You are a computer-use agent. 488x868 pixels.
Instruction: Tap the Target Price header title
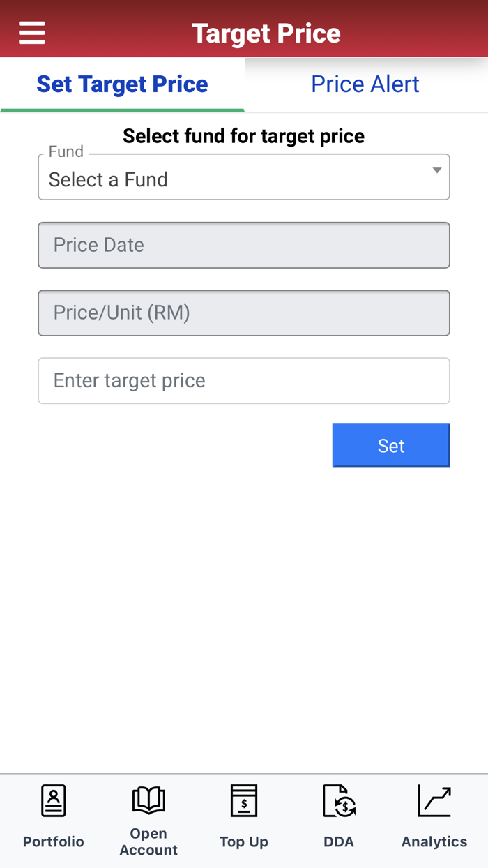[x=266, y=33]
